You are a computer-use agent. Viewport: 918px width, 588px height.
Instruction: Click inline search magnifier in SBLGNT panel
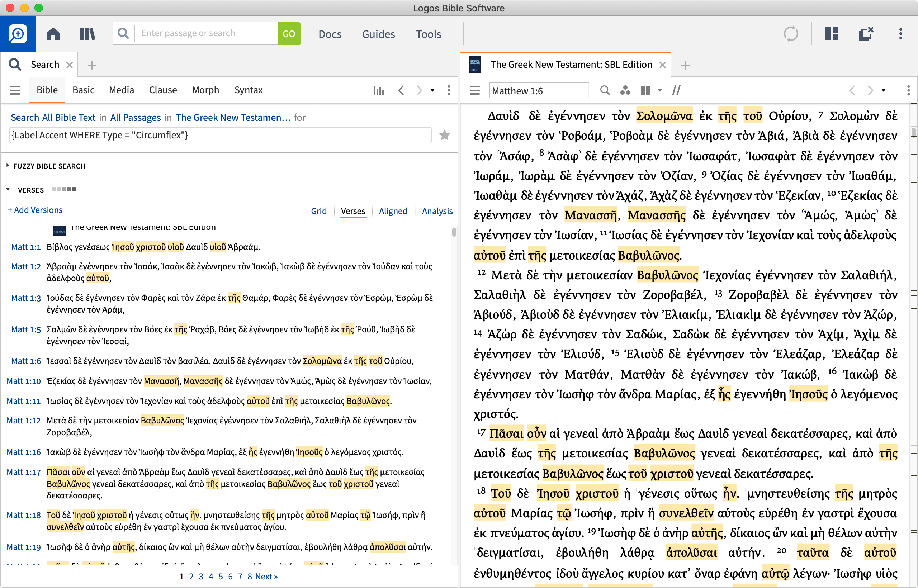click(605, 90)
